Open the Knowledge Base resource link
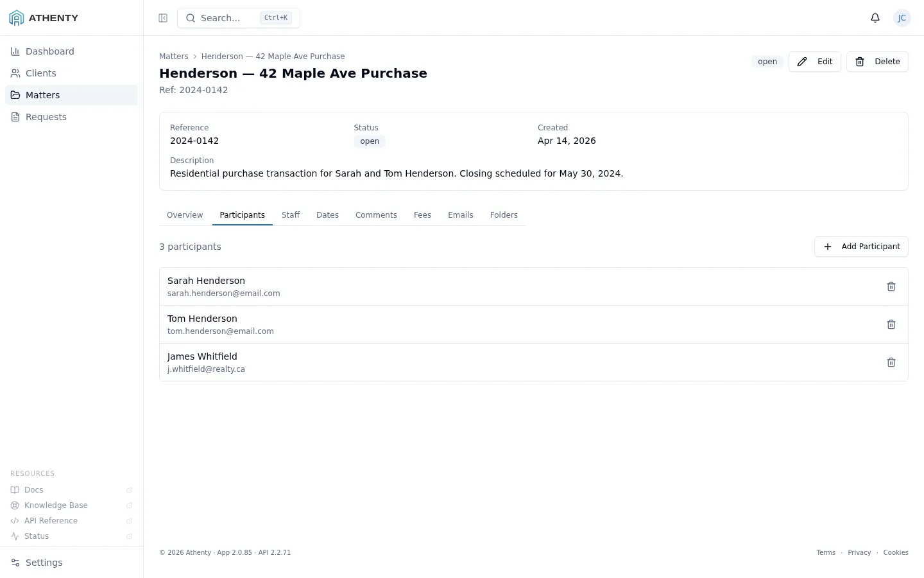Screen dimensions: 924x578 (x=71, y=505)
